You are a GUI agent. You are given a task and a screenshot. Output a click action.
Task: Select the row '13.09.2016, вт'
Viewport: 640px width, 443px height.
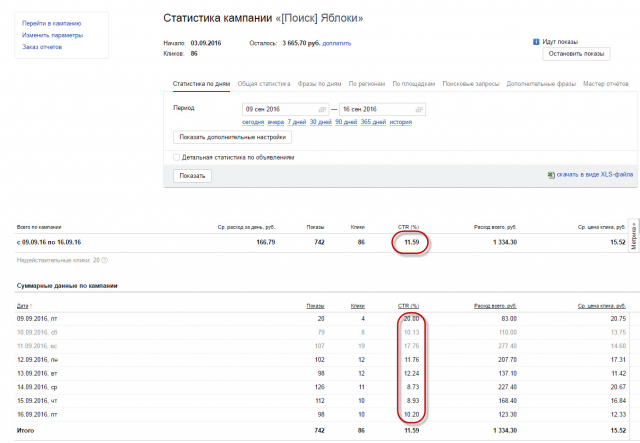point(322,374)
